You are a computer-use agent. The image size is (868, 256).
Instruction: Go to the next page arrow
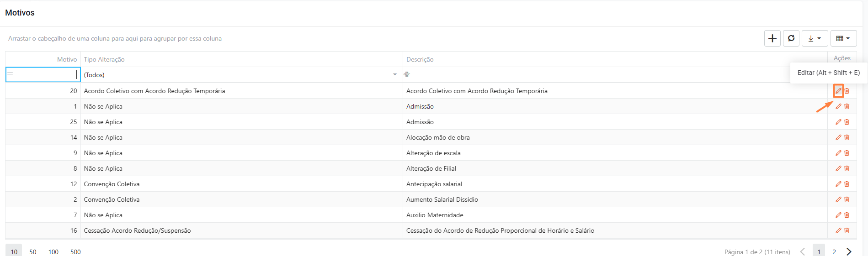click(x=849, y=252)
